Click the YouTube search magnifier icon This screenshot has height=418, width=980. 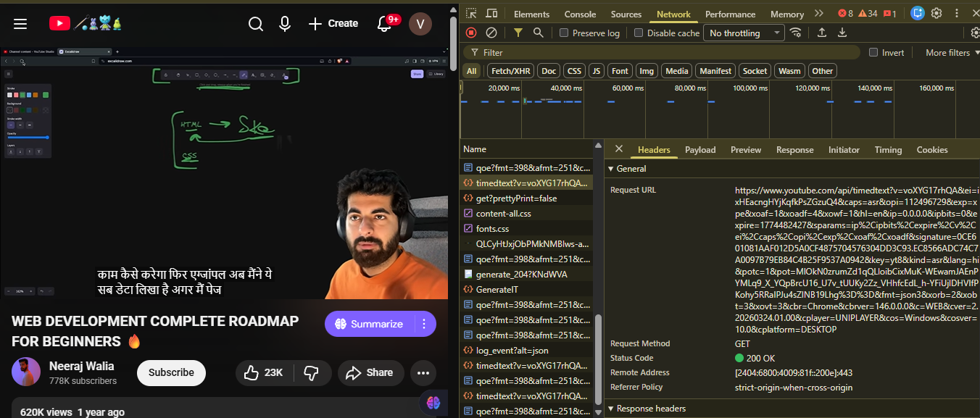tap(256, 24)
